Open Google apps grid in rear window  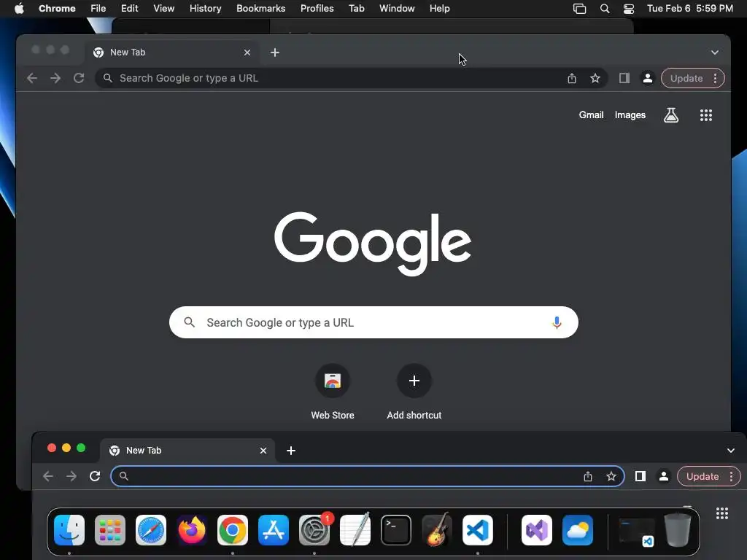(706, 114)
